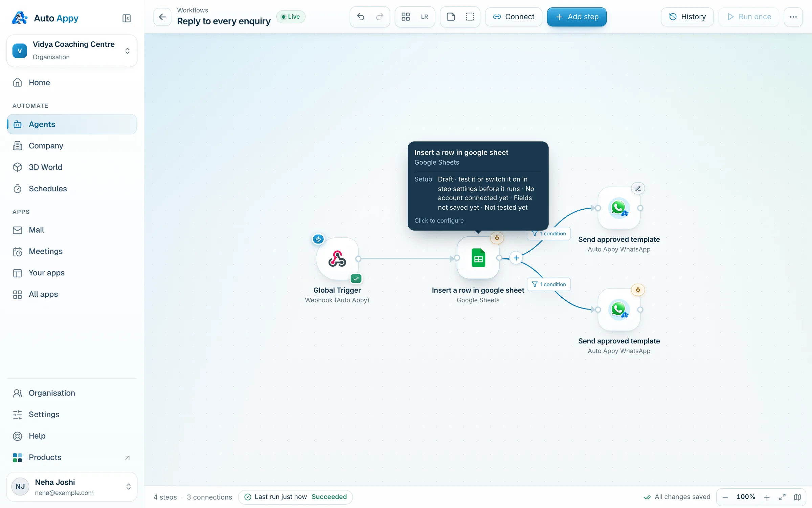
Task: Activate the dashed selection box tool
Action: (x=470, y=17)
